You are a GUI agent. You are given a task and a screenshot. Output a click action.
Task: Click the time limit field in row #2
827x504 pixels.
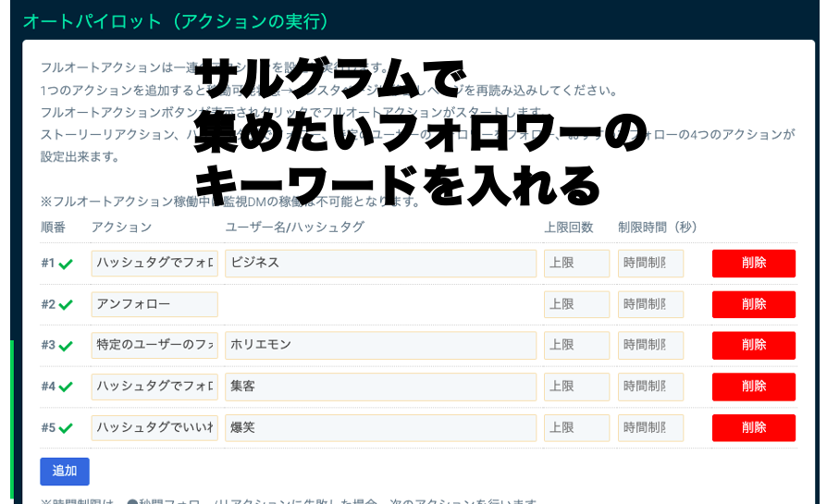click(x=651, y=304)
